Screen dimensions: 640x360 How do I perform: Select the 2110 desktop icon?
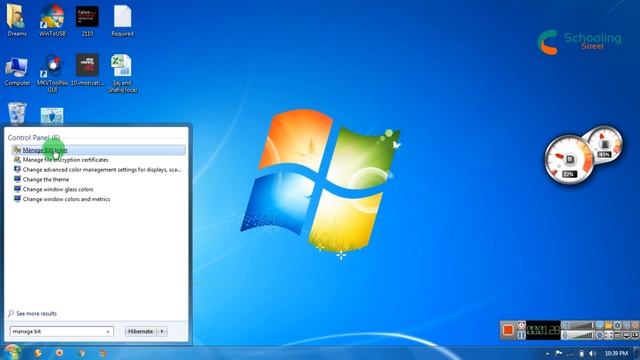tap(87, 20)
